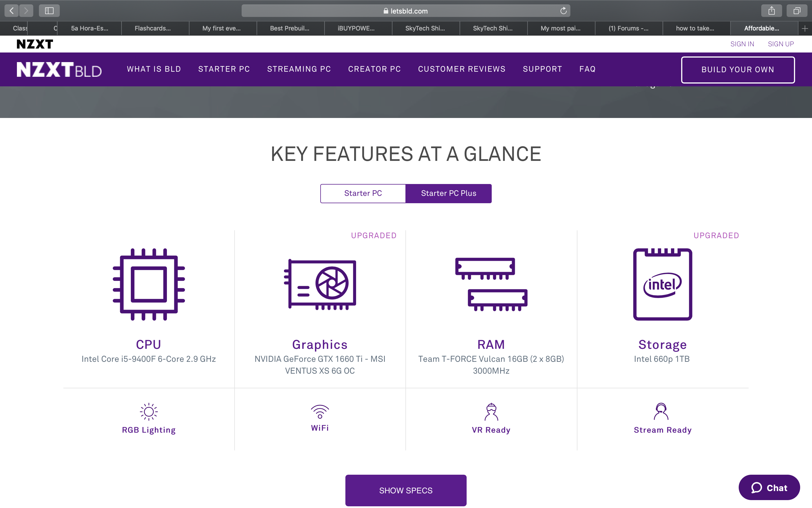Show all tabs overview icon
Viewport: 812px width, 508px height.
(x=796, y=11)
